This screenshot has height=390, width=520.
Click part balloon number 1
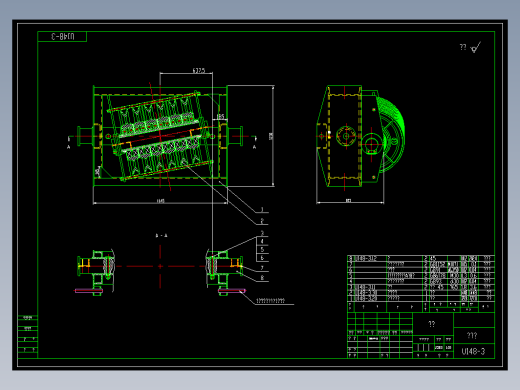click(262, 210)
